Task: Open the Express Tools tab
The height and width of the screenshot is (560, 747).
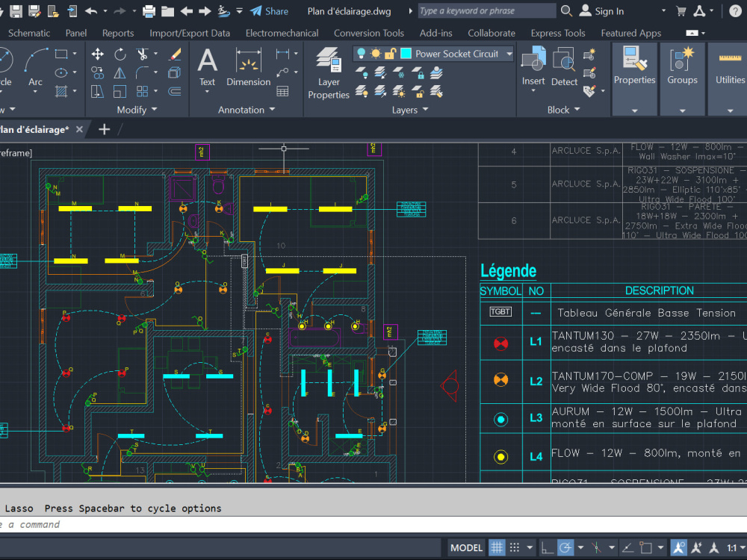Action: (558, 33)
